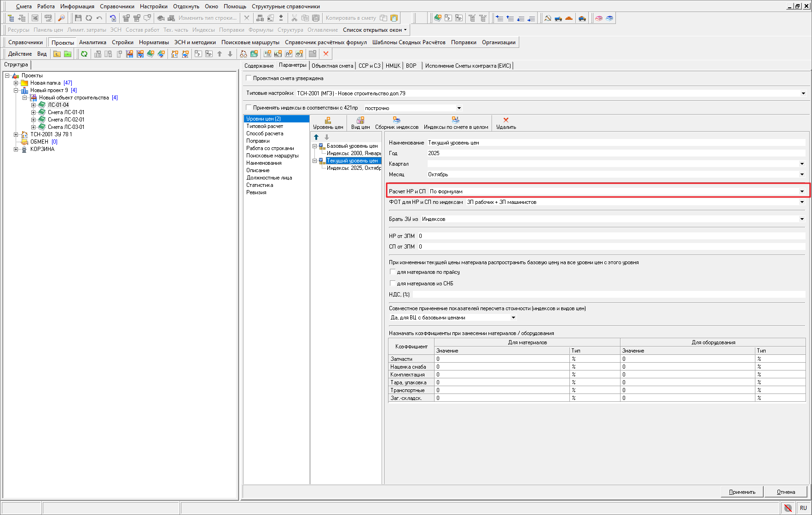Click the magnifier search icon in top toolbar

pyautogui.click(x=61, y=18)
